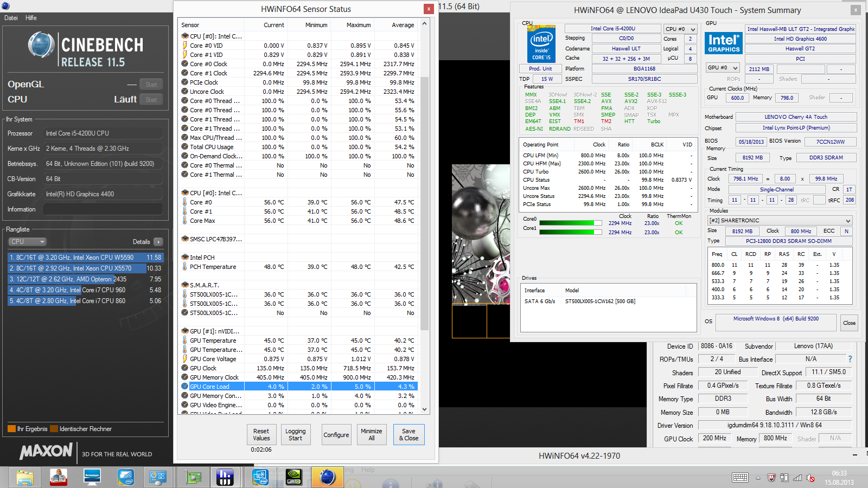This screenshot has height=488, width=868.
Task: Click the empty Information field in Cinebench
Action: [103, 209]
